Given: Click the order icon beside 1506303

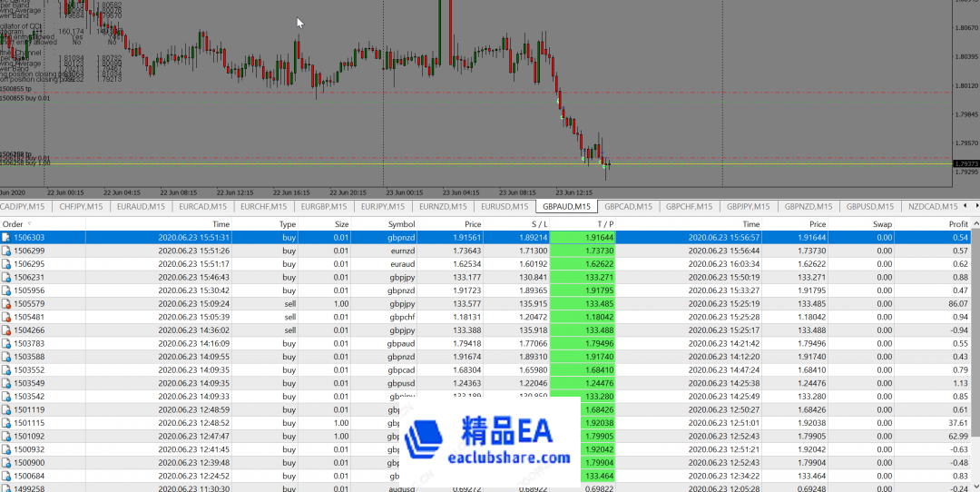Looking at the screenshot, I should coord(6,238).
